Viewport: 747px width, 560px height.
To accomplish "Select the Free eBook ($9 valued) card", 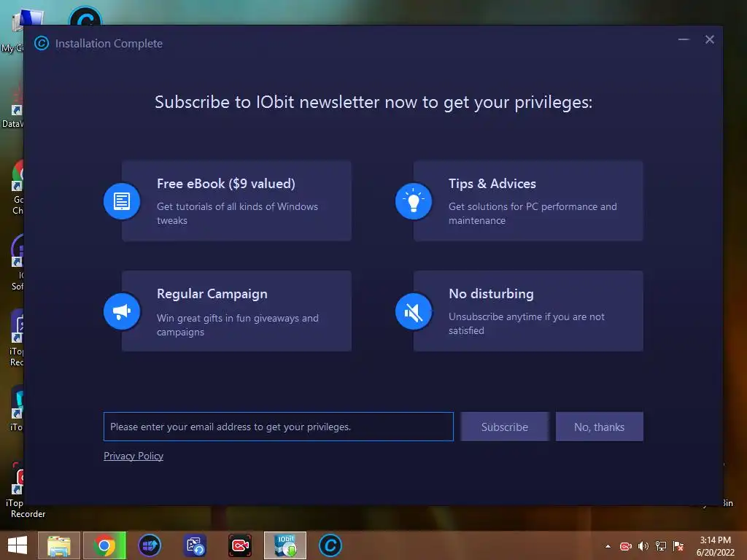I will tap(237, 201).
